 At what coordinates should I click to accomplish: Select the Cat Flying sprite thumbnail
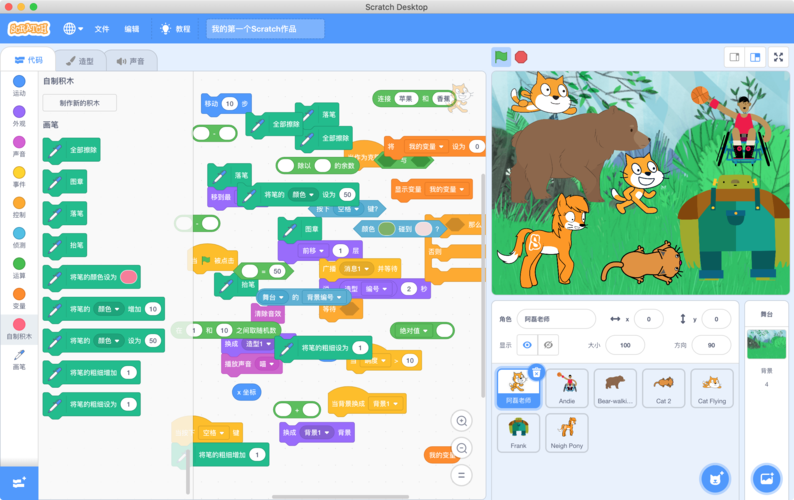click(x=712, y=388)
